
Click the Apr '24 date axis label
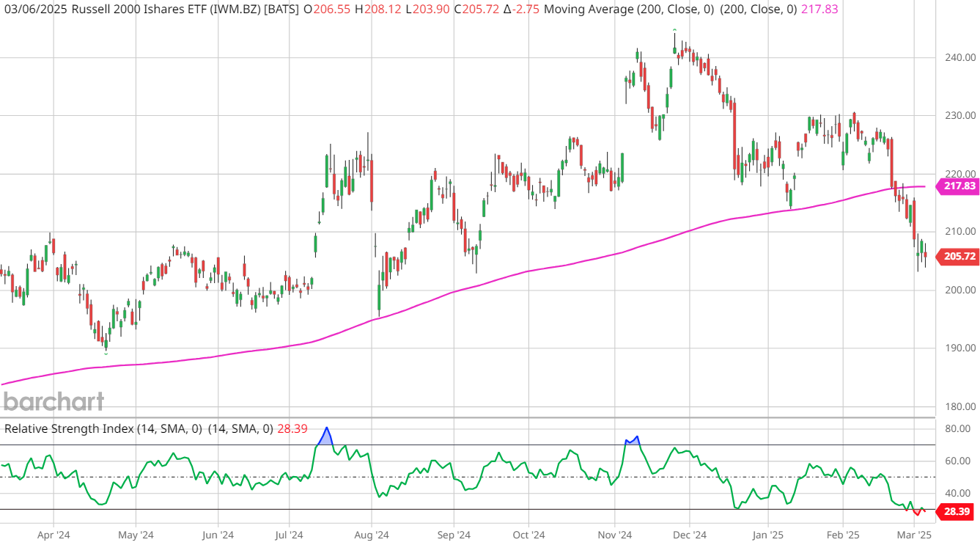coord(54,535)
